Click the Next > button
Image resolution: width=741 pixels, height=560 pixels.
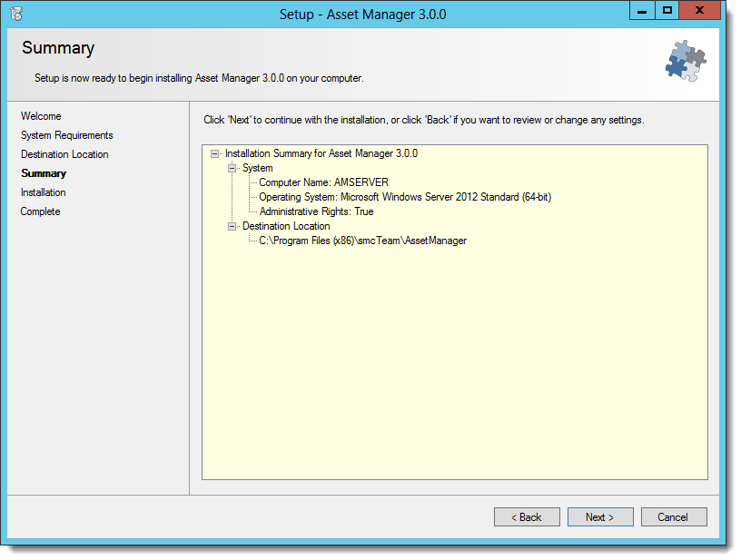pos(600,517)
